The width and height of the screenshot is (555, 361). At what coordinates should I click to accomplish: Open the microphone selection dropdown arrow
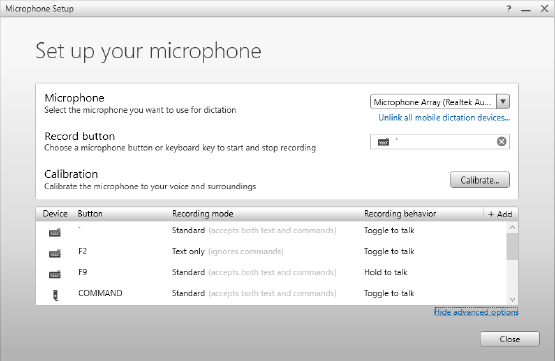pos(503,102)
